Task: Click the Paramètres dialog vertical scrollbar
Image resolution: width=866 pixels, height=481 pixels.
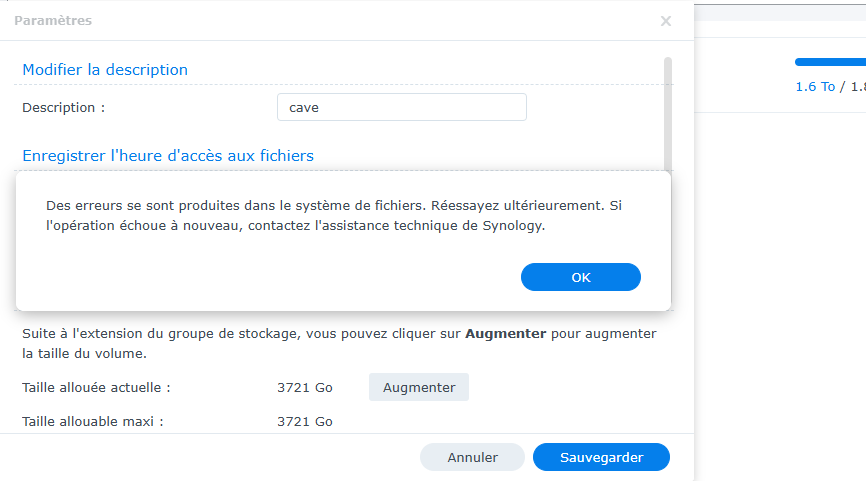Action: click(667, 110)
